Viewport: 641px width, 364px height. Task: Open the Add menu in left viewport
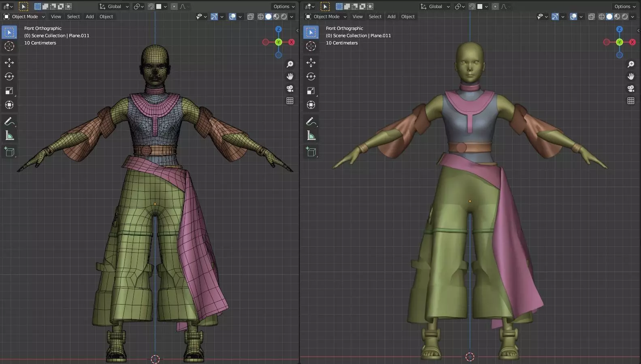89,17
